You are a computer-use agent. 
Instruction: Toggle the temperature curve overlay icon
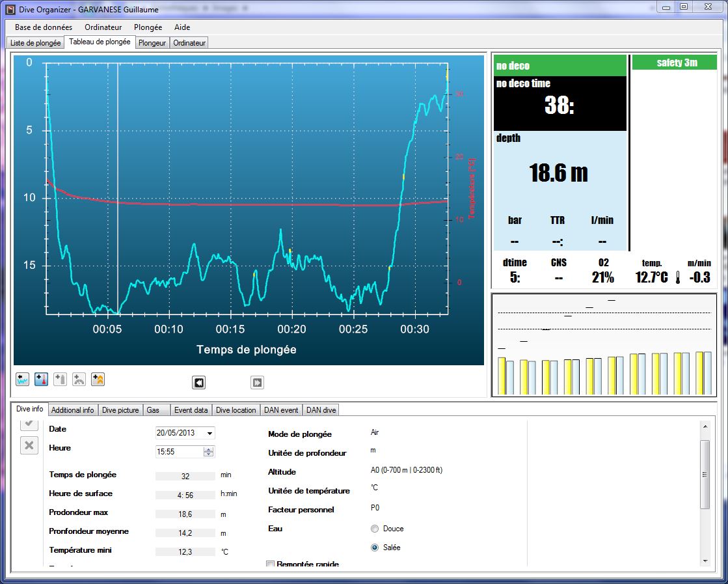pos(42,380)
